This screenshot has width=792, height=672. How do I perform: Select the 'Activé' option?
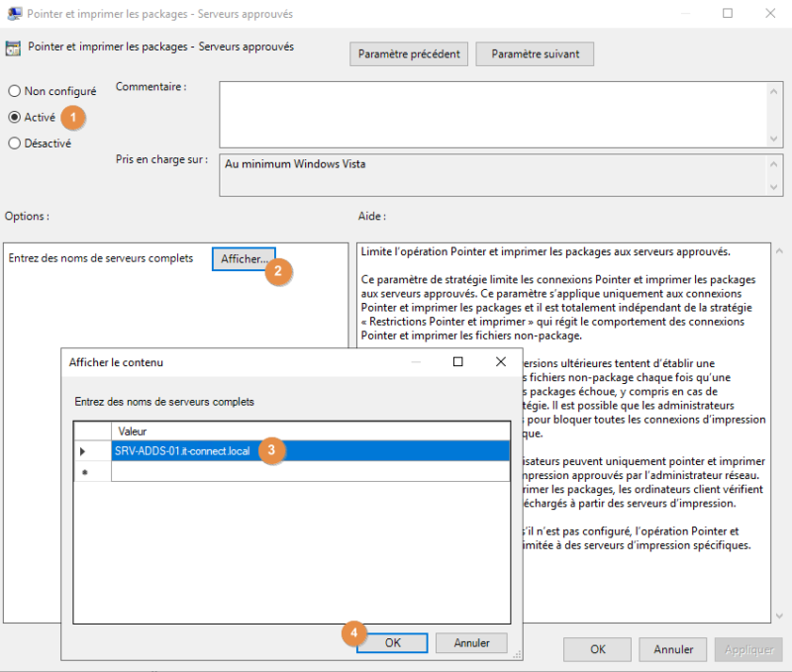tap(14, 117)
